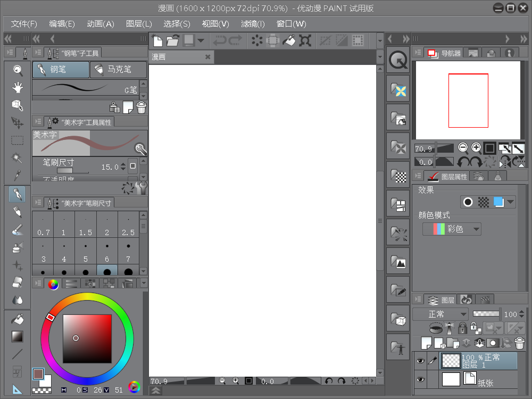Select the magnifier zoom tool

coord(18,70)
